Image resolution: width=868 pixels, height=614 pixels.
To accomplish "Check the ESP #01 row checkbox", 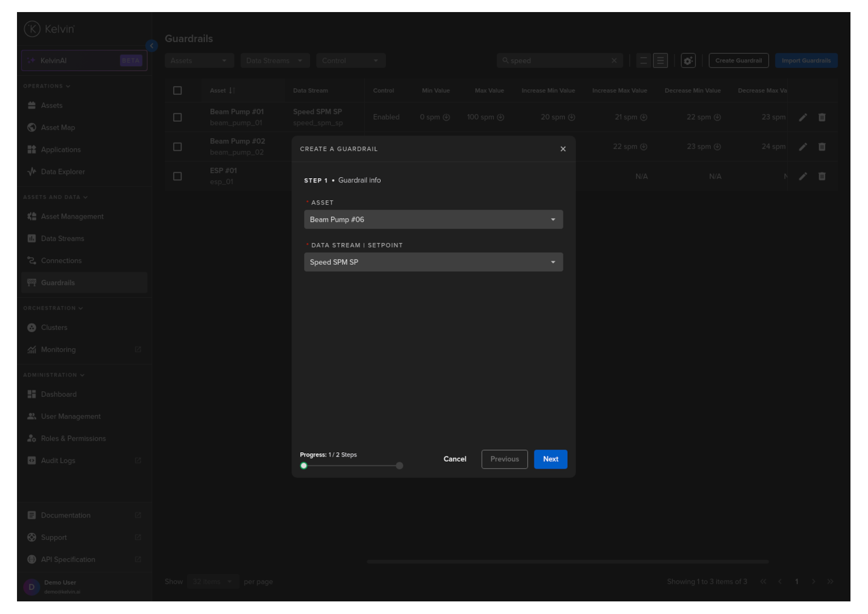I will tap(178, 177).
